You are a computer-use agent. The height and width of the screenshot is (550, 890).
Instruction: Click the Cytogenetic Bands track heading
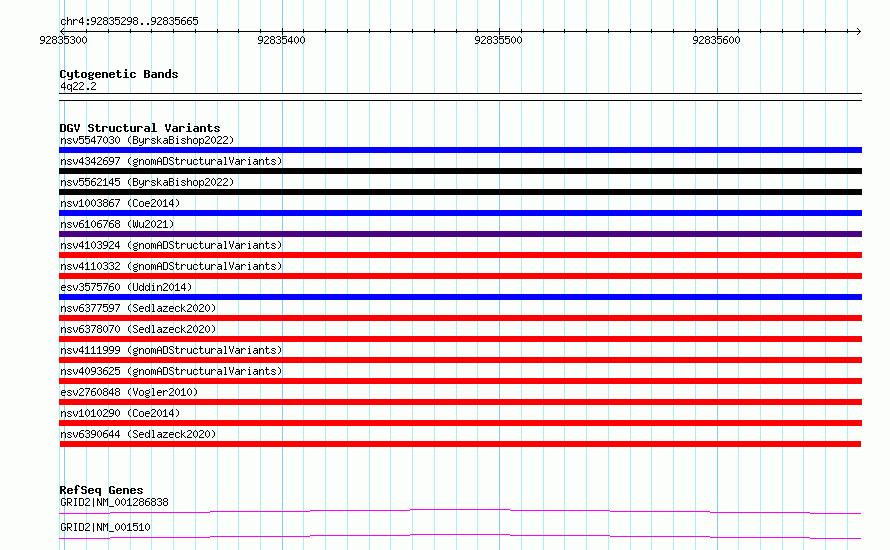pos(119,74)
